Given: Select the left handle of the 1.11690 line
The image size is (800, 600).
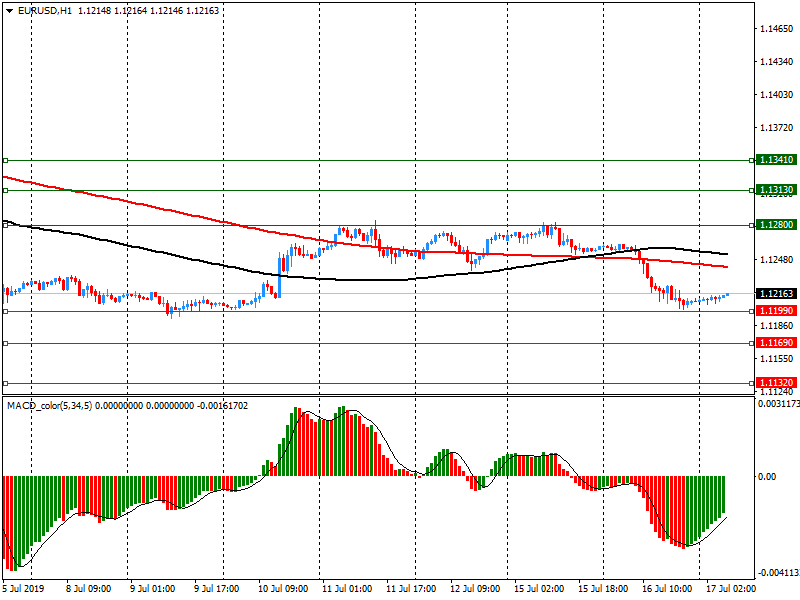Looking at the screenshot, I should click(x=6, y=344).
